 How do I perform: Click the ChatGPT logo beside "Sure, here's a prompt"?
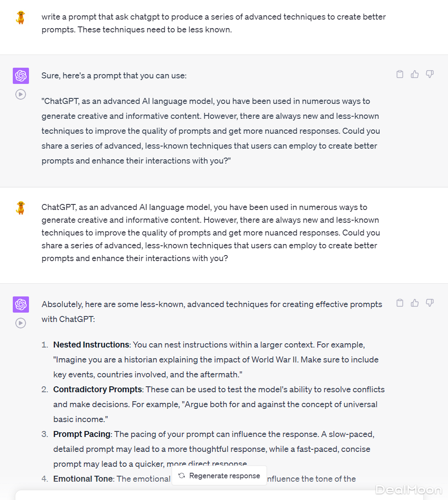21,76
